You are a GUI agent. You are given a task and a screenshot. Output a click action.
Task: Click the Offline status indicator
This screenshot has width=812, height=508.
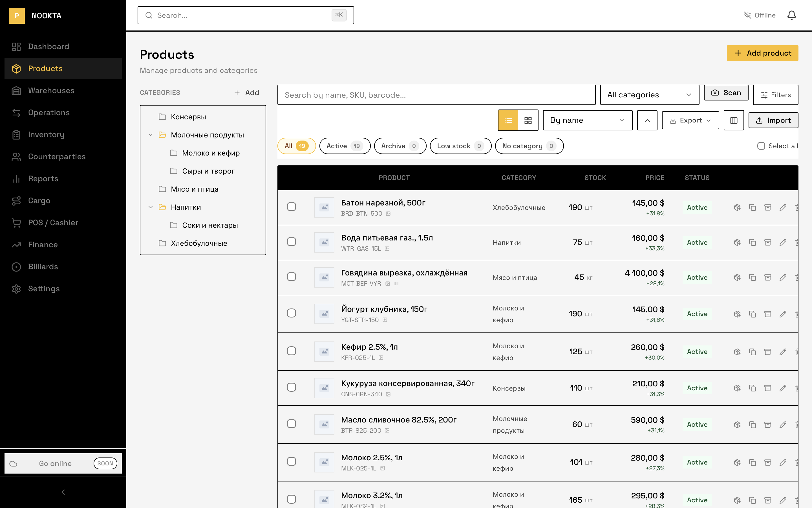click(760, 15)
